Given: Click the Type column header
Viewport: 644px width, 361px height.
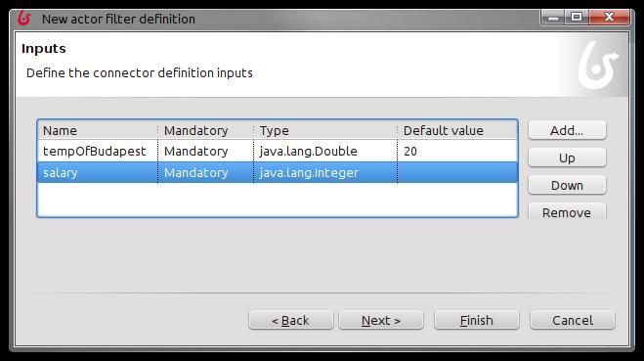Looking at the screenshot, I should coord(325,130).
